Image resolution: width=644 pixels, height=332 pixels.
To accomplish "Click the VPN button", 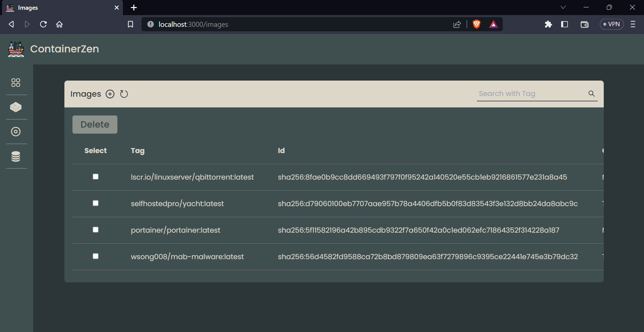I will pos(611,24).
